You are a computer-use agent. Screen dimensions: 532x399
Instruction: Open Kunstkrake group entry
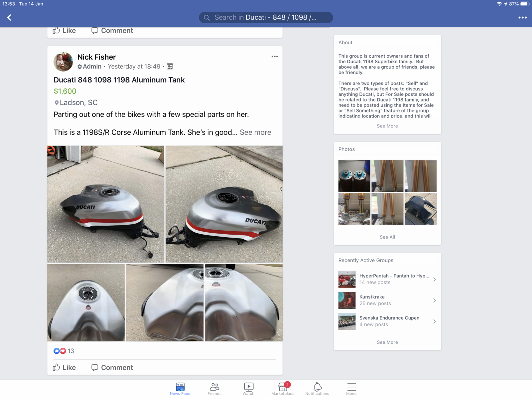pos(387,300)
